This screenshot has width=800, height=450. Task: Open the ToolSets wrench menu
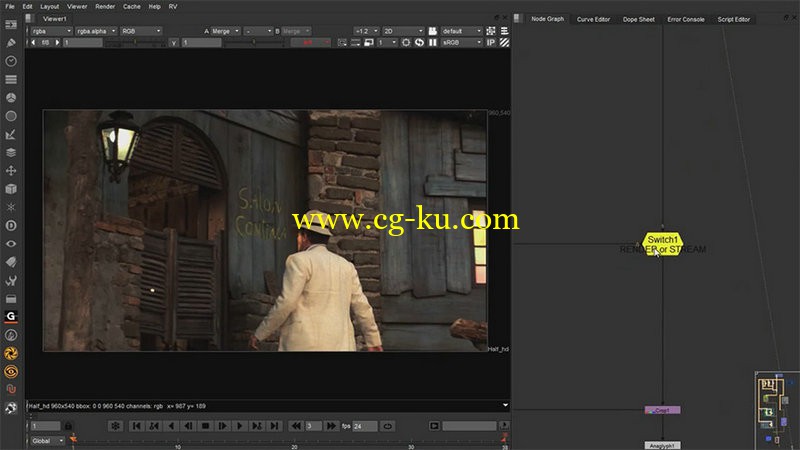(11, 280)
